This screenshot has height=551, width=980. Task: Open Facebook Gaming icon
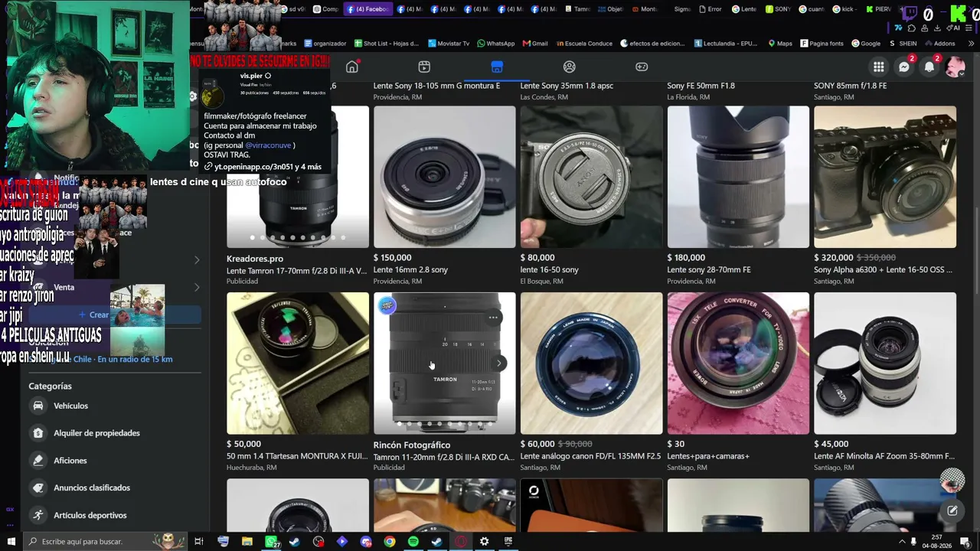click(642, 67)
